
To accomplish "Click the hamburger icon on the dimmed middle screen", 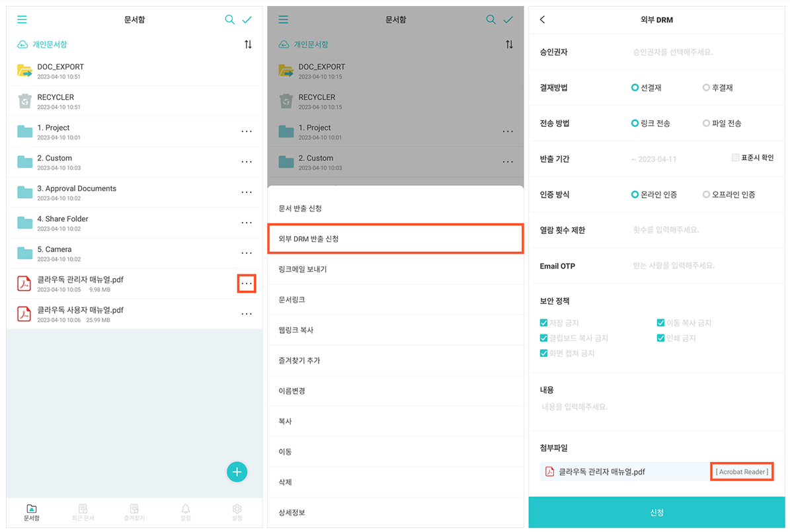I will (284, 20).
